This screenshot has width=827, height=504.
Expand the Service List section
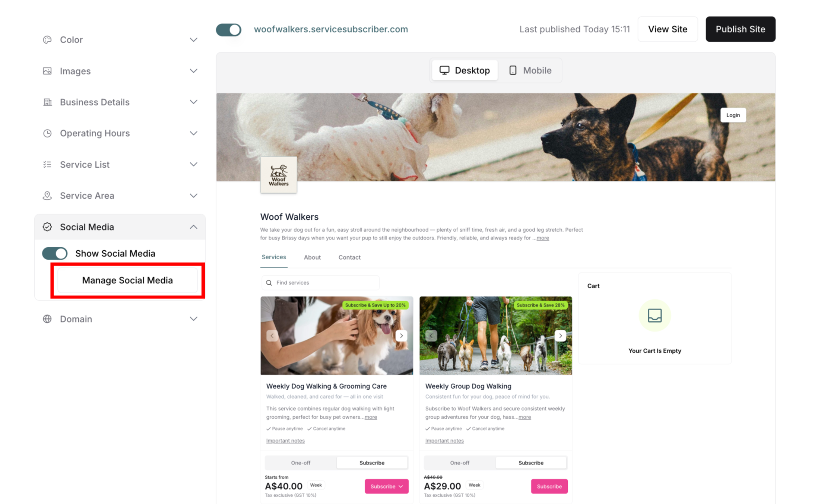[120, 164]
